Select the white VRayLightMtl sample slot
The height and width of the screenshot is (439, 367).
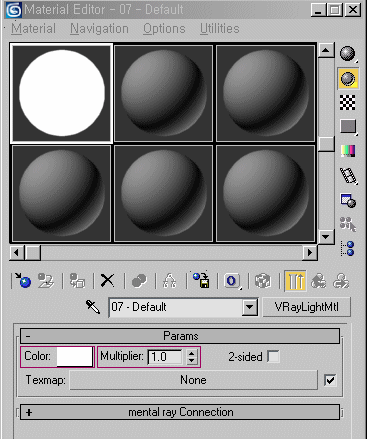[62, 93]
